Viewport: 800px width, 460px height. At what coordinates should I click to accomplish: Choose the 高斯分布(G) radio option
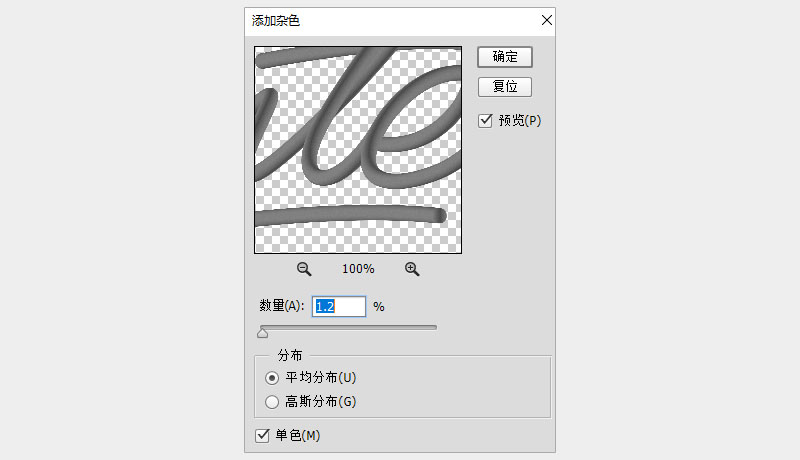pos(272,402)
